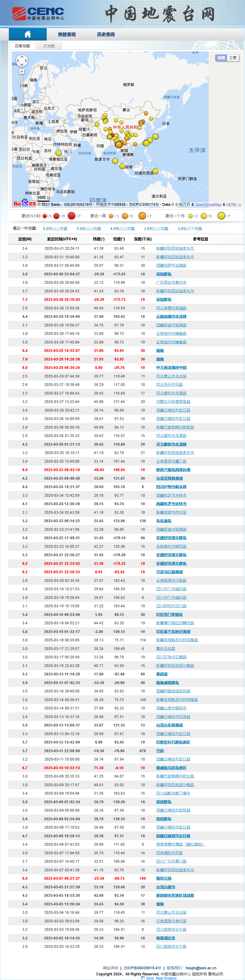
Task: Zoom out with the map minus button
Action: coord(22,109)
